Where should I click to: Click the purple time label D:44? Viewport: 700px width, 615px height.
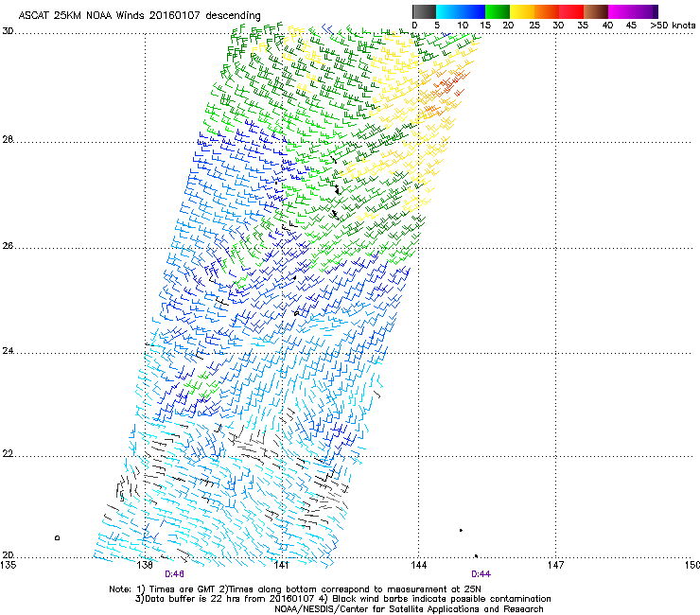(481, 574)
